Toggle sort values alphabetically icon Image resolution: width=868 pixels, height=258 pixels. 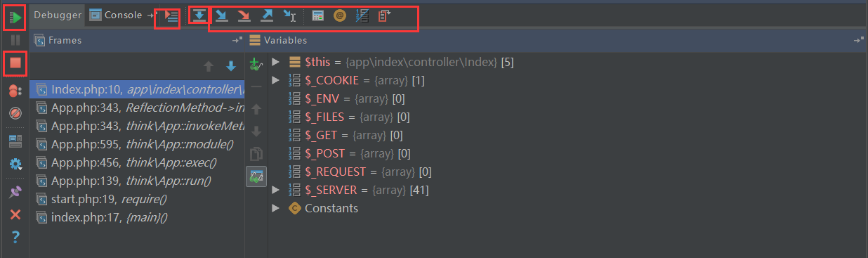[362, 15]
